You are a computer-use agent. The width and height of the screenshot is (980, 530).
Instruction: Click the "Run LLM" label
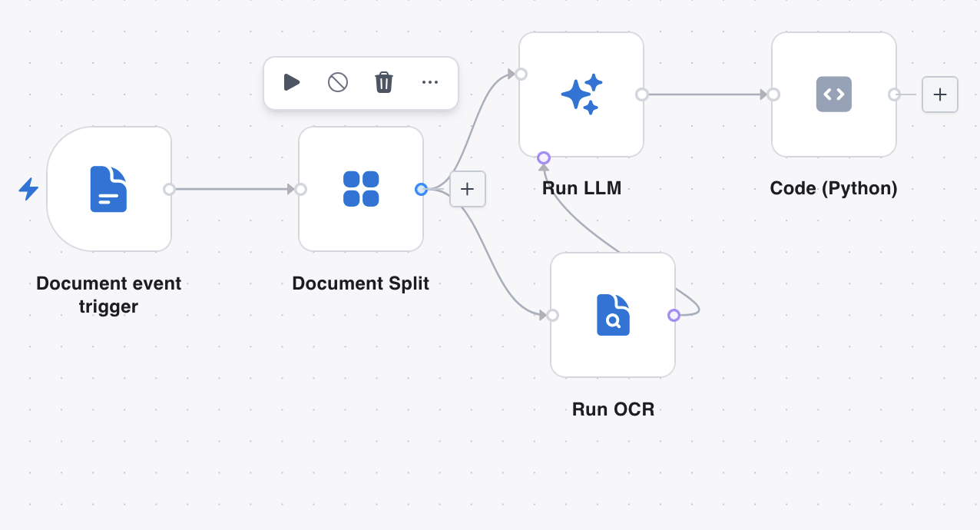(x=581, y=188)
